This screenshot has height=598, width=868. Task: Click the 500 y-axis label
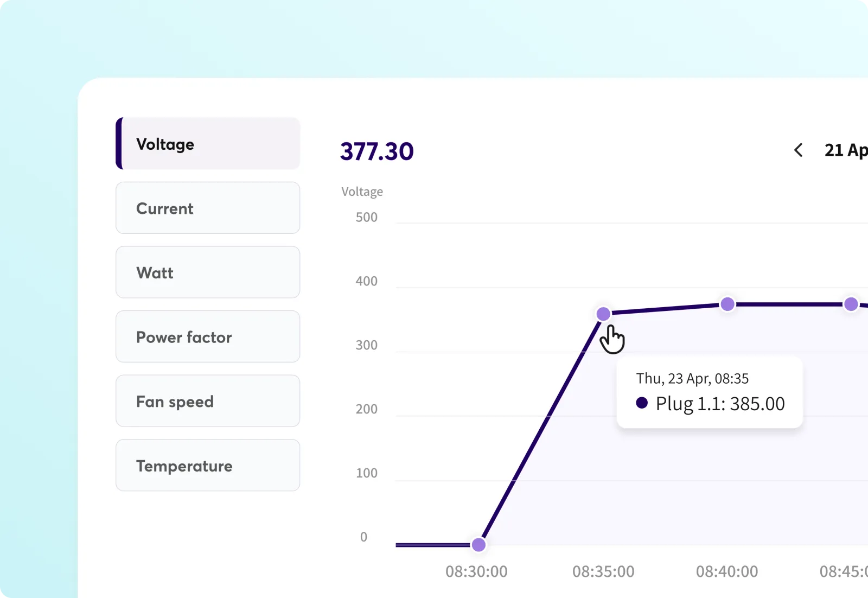click(x=366, y=218)
